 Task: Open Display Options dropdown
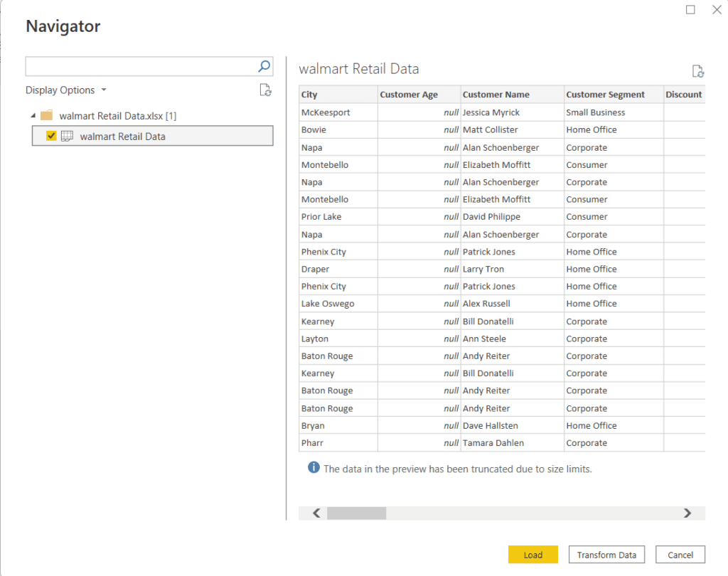pos(66,90)
